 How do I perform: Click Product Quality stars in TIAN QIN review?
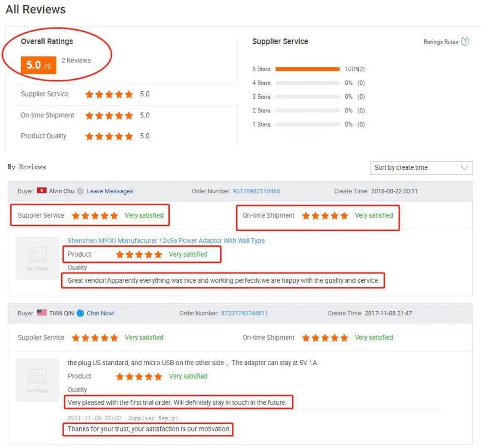[x=139, y=376]
